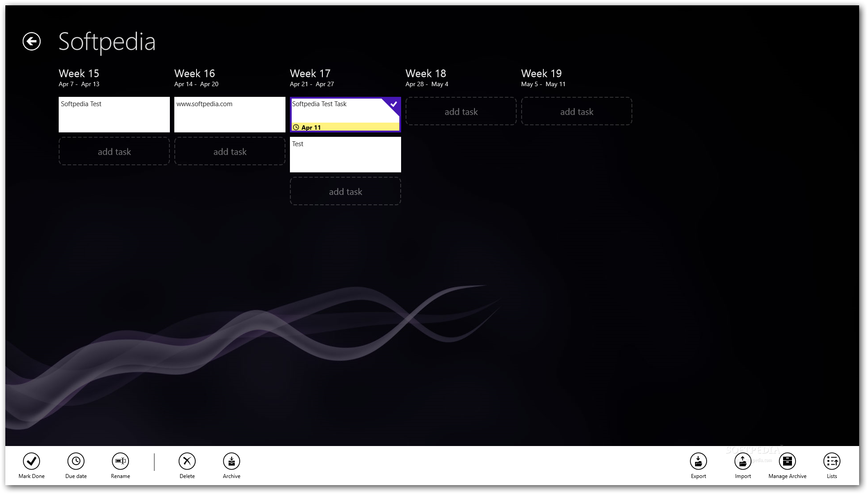Select the www.softpedia.com task card
This screenshot has height=494, width=868.
[230, 115]
